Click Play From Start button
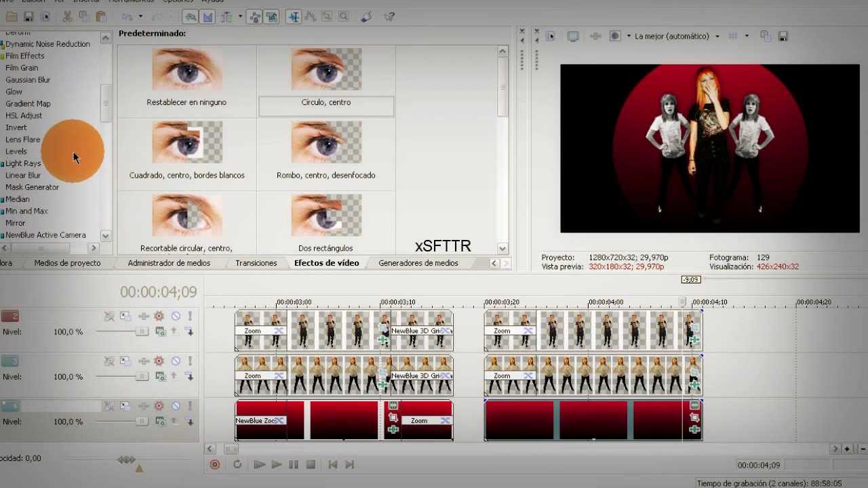868x488 pixels. coord(259,464)
